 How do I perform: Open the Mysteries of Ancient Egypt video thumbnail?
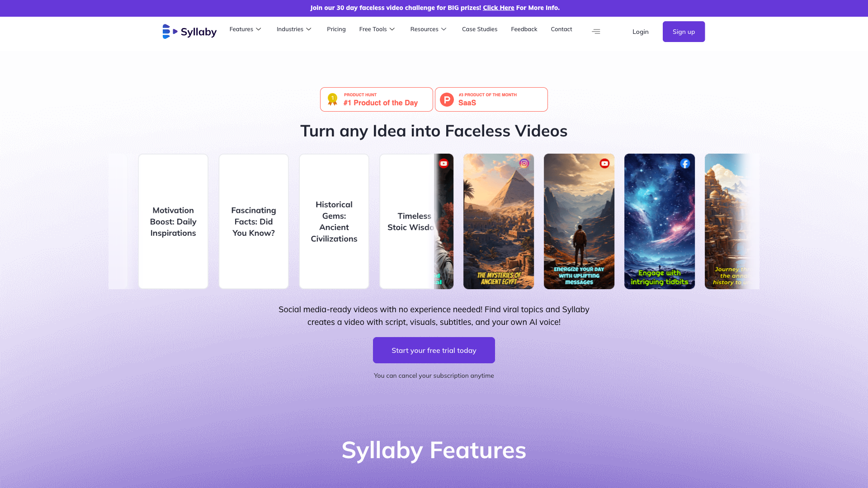(x=499, y=221)
